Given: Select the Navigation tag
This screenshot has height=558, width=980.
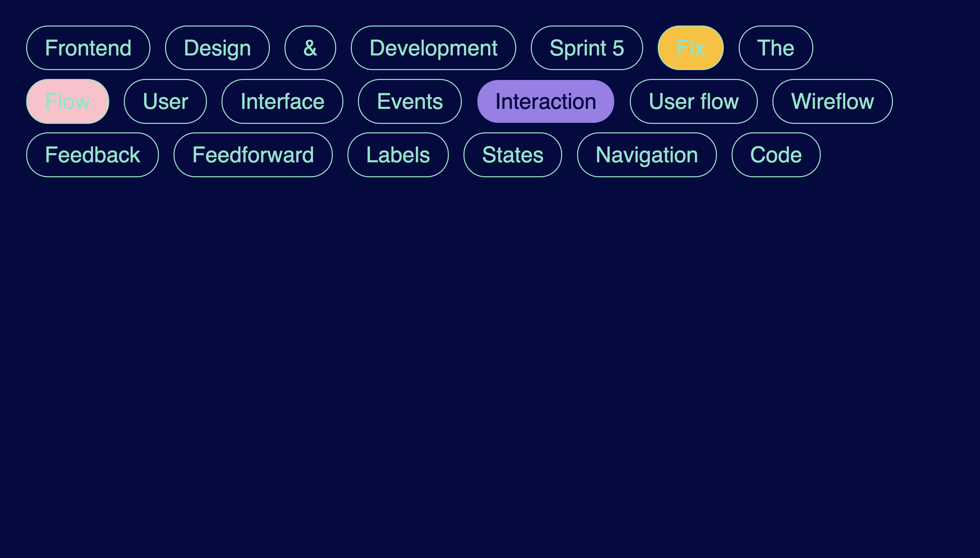Looking at the screenshot, I should tap(647, 155).
